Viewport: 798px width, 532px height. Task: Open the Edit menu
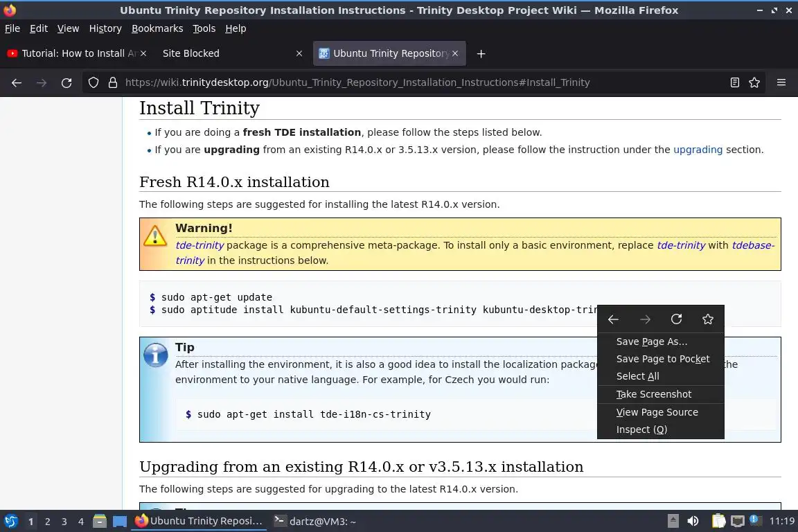tap(39, 28)
